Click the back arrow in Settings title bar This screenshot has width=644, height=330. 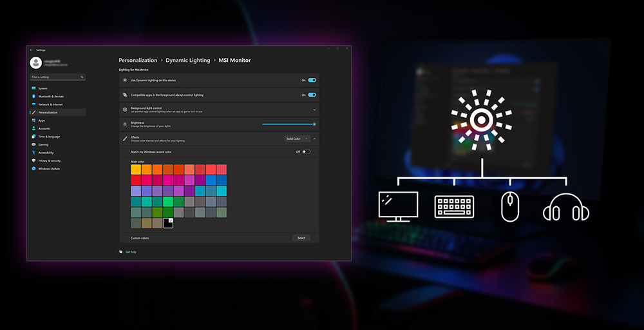coord(31,50)
